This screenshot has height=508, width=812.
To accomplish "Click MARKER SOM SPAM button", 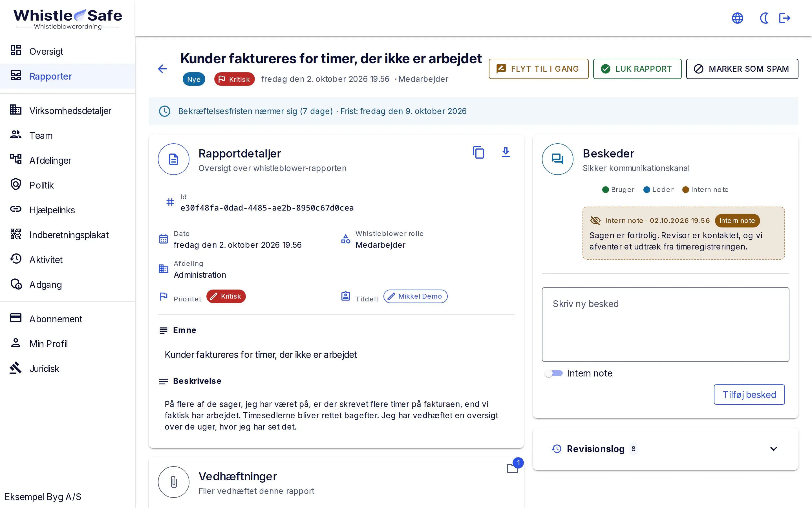I will click(x=742, y=69).
